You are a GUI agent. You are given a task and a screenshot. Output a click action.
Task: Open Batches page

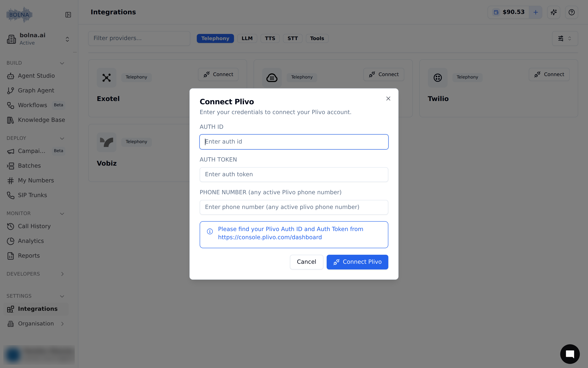(36, 166)
